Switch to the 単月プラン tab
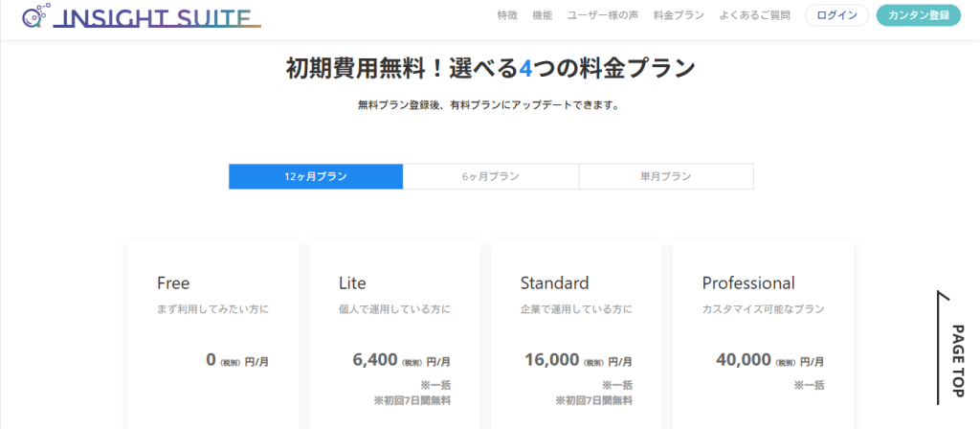 666,176
